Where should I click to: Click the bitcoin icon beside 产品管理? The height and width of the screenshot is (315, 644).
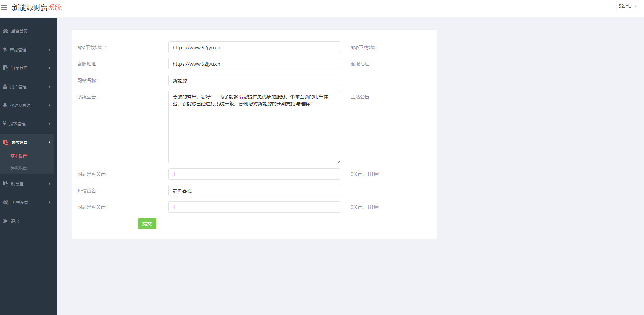coord(5,50)
